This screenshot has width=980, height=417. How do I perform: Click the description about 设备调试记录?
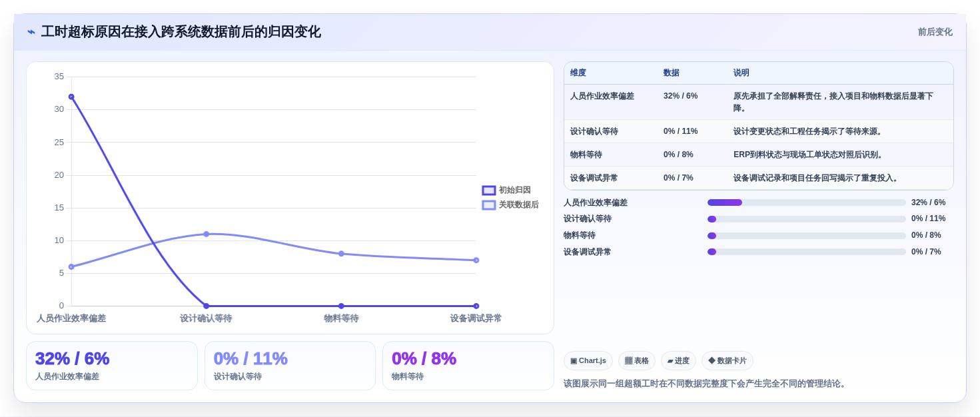[817, 179]
